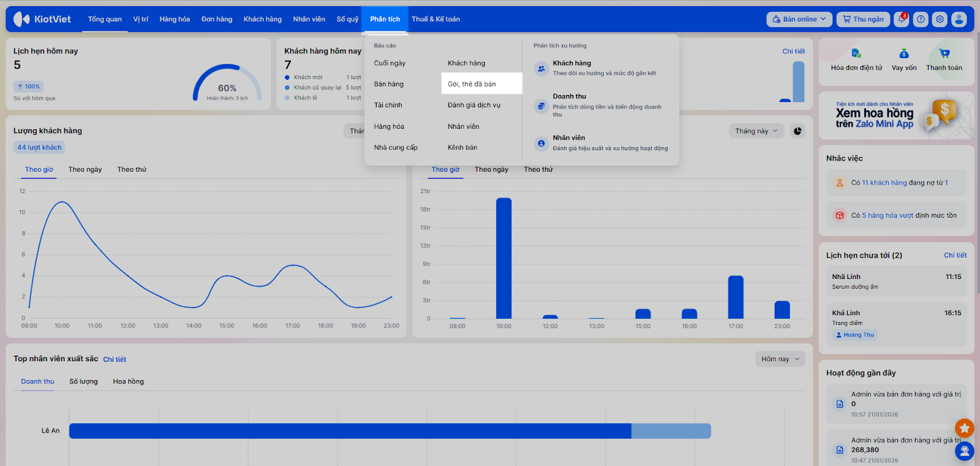Click the user account avatar icon

pos(959,19)
